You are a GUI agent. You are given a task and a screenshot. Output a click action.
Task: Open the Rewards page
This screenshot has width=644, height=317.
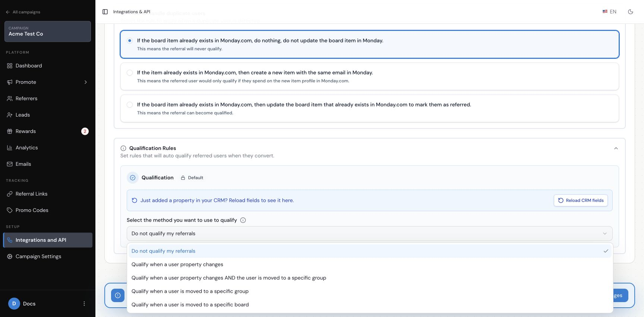(x=48, y=131)
